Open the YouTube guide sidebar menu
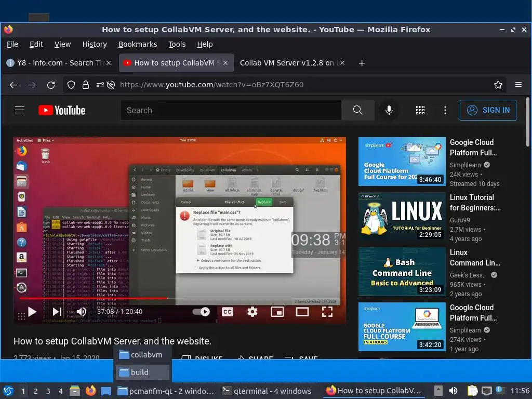This screenshot has width=532, height=399. [20, 110]
